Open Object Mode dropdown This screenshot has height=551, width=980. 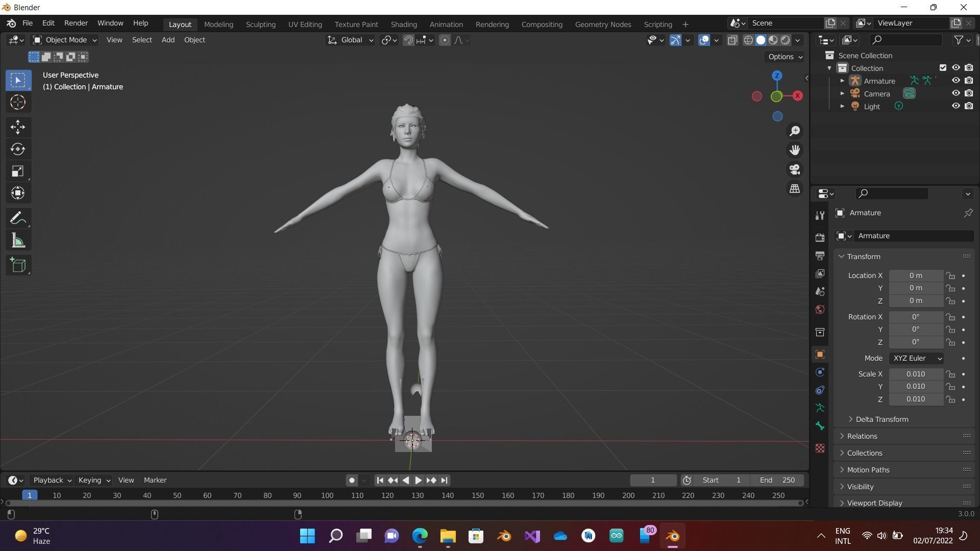(64, 40)
